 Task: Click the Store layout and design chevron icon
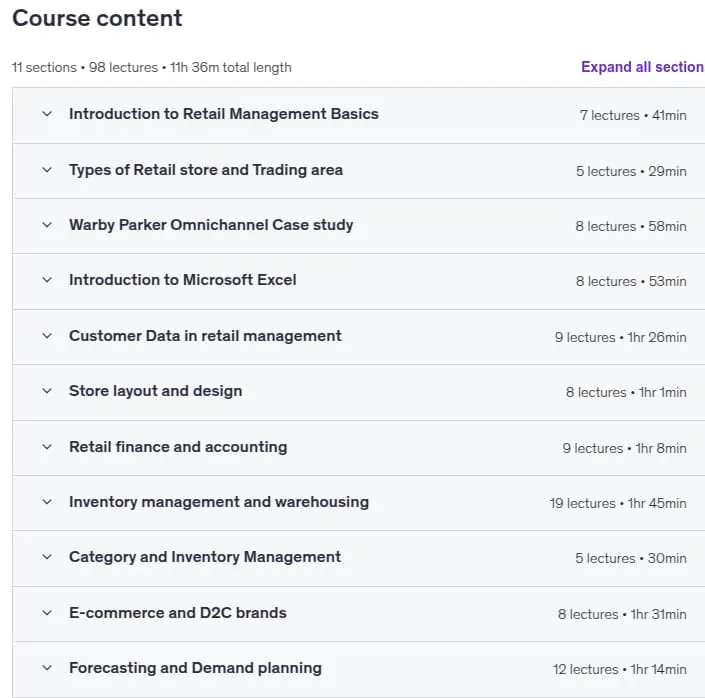(x=47, y=391)
